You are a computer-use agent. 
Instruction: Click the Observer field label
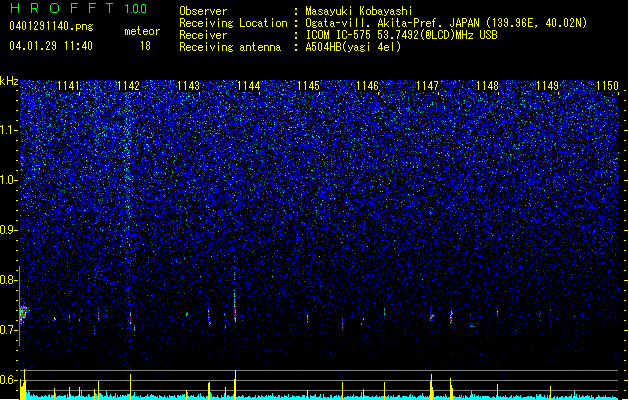click(x=203, y=11)
